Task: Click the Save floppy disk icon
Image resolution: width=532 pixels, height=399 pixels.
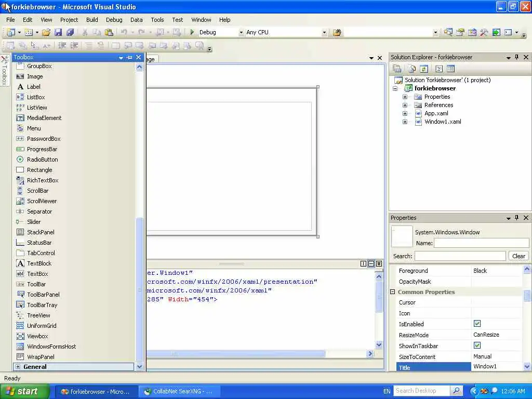Action: 58,32
